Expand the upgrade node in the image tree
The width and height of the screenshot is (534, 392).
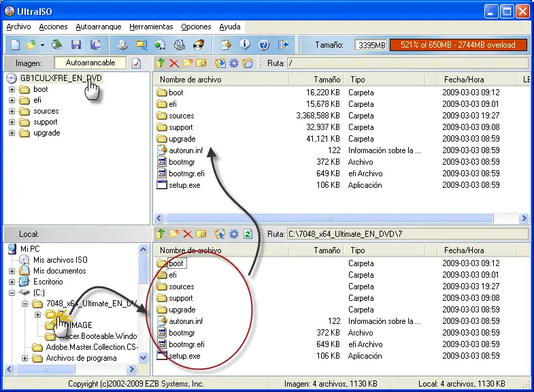(12, 133)
